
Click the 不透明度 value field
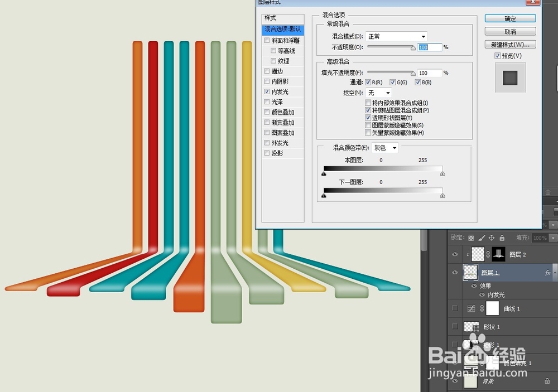[430, 47]
